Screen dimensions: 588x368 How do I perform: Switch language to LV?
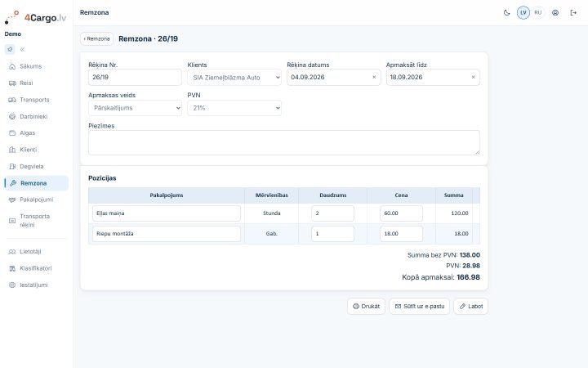click(523, 13)
